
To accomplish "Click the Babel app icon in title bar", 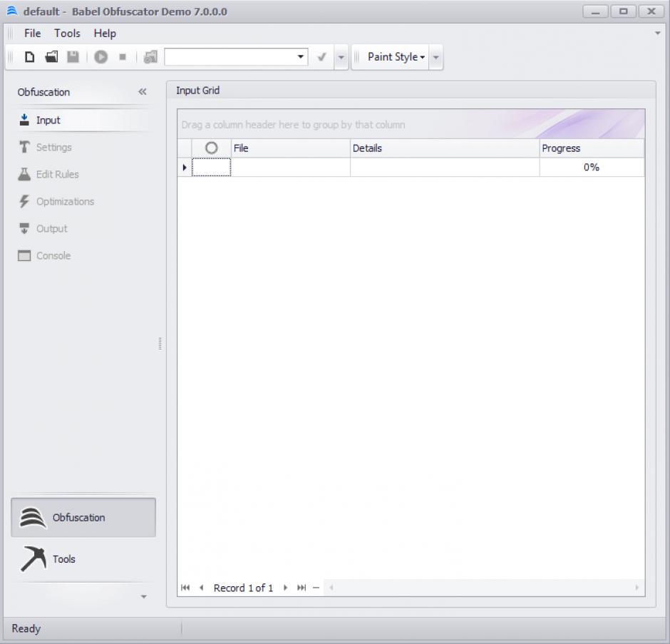I will point(12,11).
